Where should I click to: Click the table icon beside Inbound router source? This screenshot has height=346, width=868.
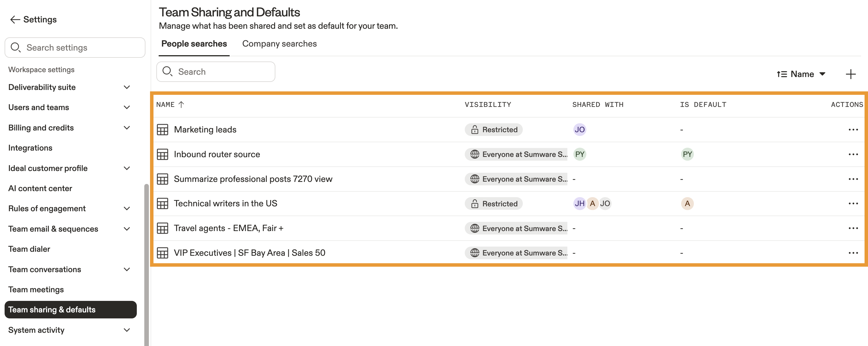coord(162,154)
